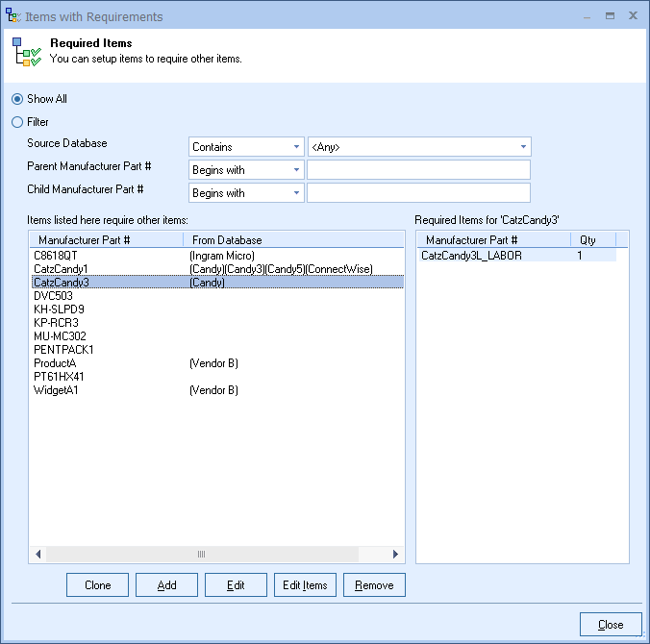Click the Remove button
650x644 pixels.
(x=374, y=585)
